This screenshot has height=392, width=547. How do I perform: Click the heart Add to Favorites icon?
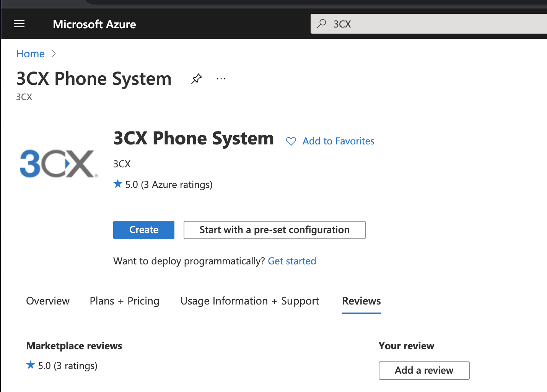(x=291, y=141)
